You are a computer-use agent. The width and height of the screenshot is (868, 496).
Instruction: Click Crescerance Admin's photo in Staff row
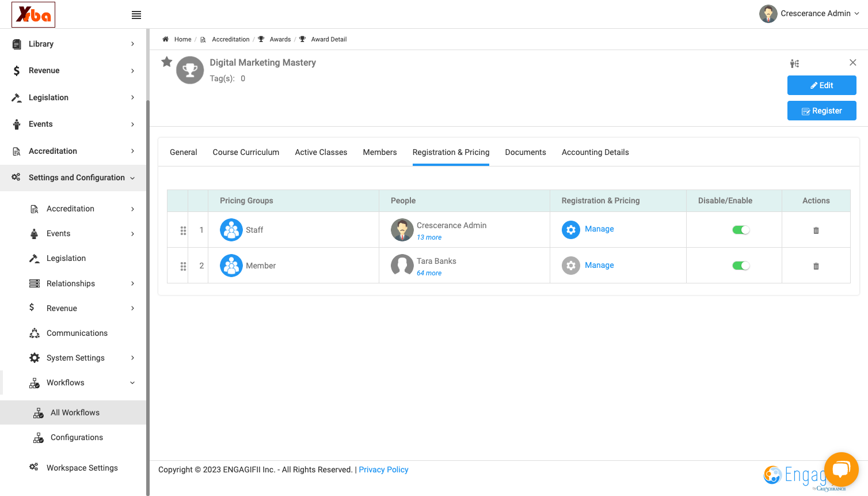pos(402,230)
